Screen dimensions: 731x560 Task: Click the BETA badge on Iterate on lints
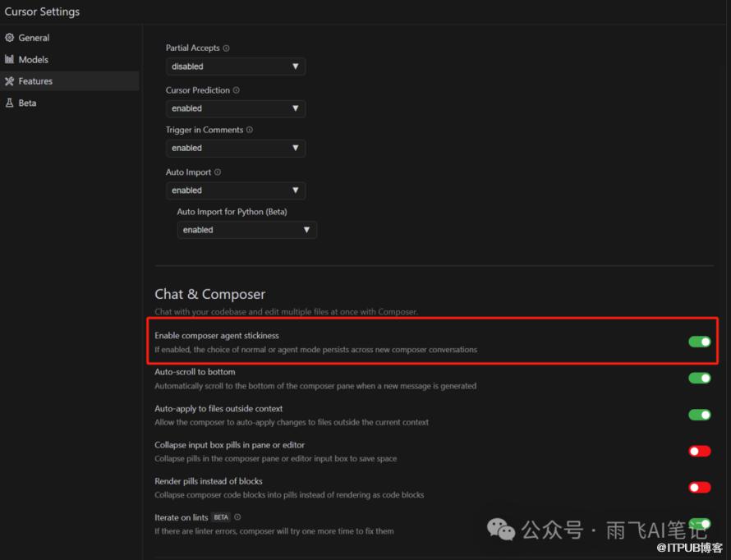[221, 517]
